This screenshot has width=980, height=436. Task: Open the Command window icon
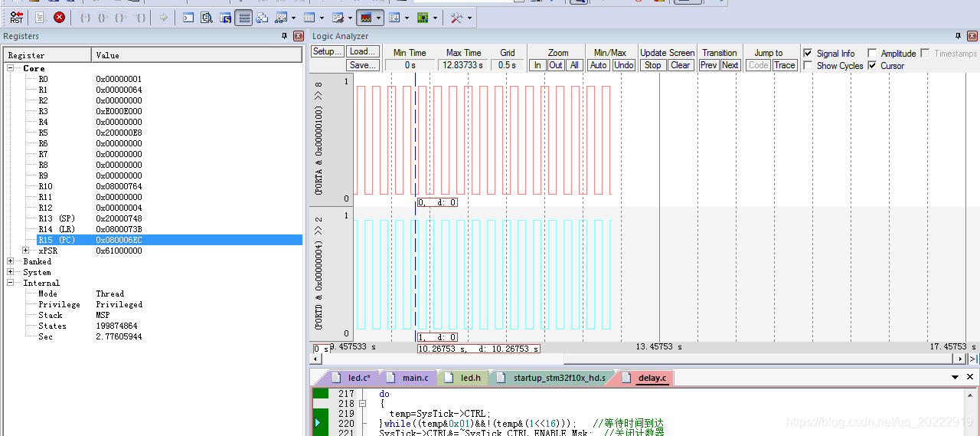[x=188, y=18]
